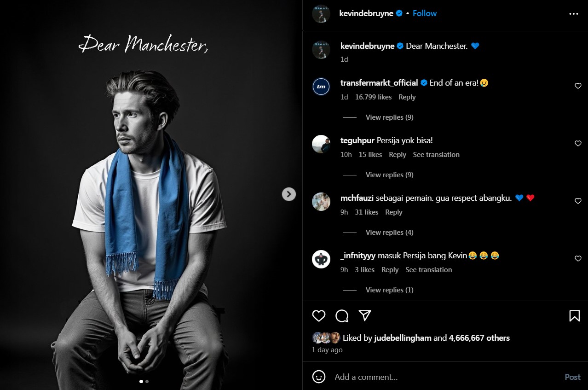Save the post with bookmark icon

coord(574,316)
